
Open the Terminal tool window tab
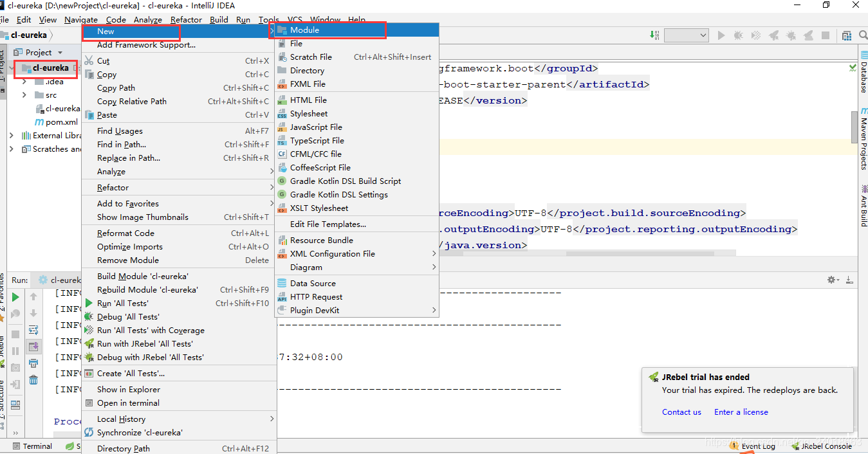pos(32,446)
